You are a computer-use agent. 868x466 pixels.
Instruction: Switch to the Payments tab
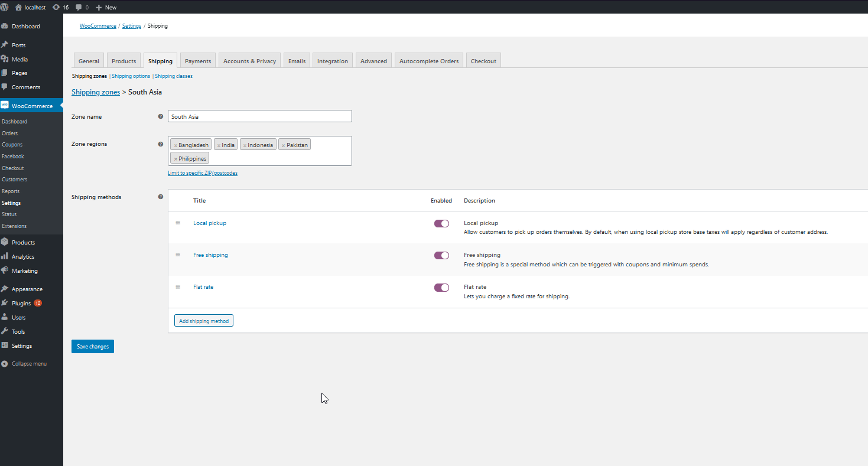pyautogui.click(x=197, y=61)
